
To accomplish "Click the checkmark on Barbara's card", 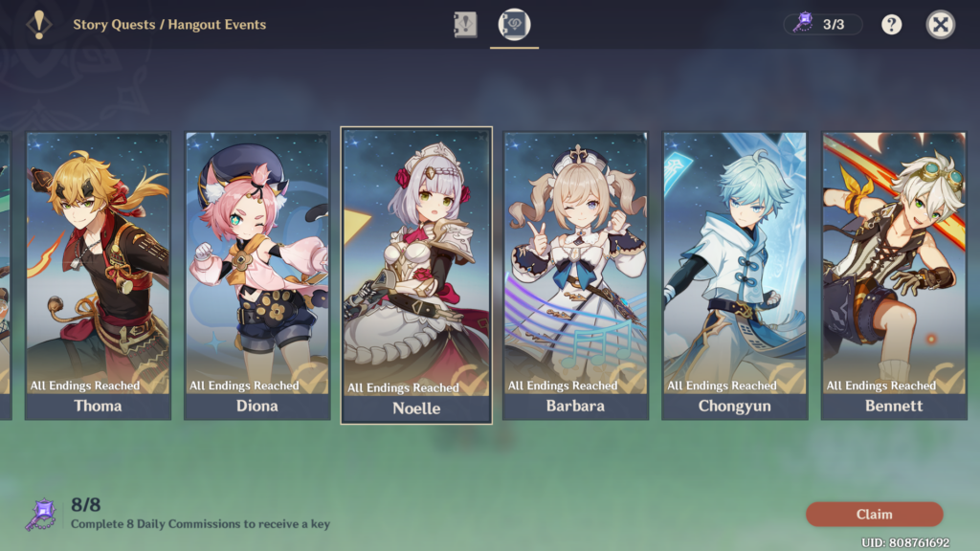I will coord(630,376).
